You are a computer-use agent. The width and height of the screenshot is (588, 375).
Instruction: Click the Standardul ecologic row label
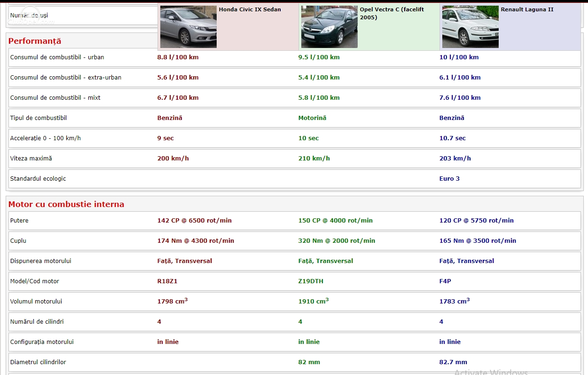click(x=38, y=179)
